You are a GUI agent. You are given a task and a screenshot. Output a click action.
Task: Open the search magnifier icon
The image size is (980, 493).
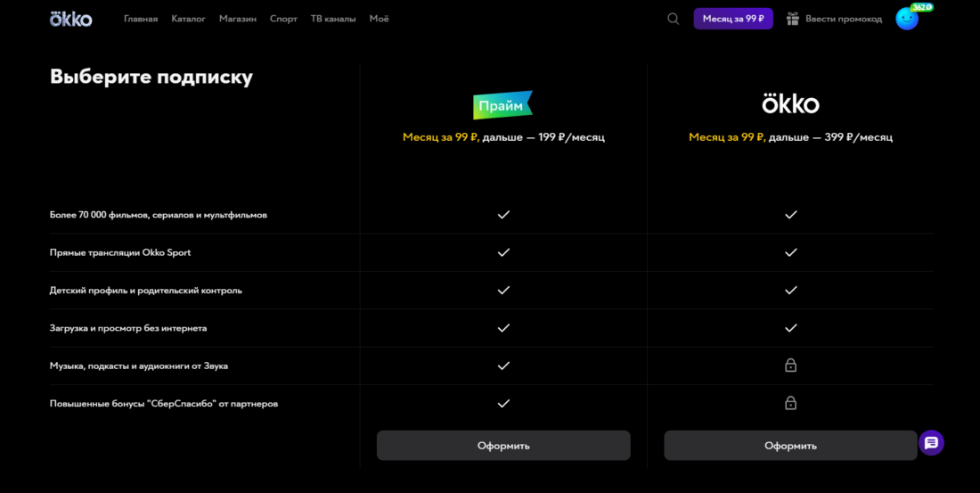tap(674, 19)
